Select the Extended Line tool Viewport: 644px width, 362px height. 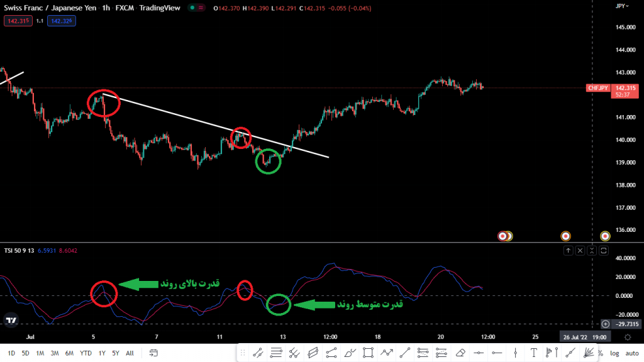tap(570, 353)
